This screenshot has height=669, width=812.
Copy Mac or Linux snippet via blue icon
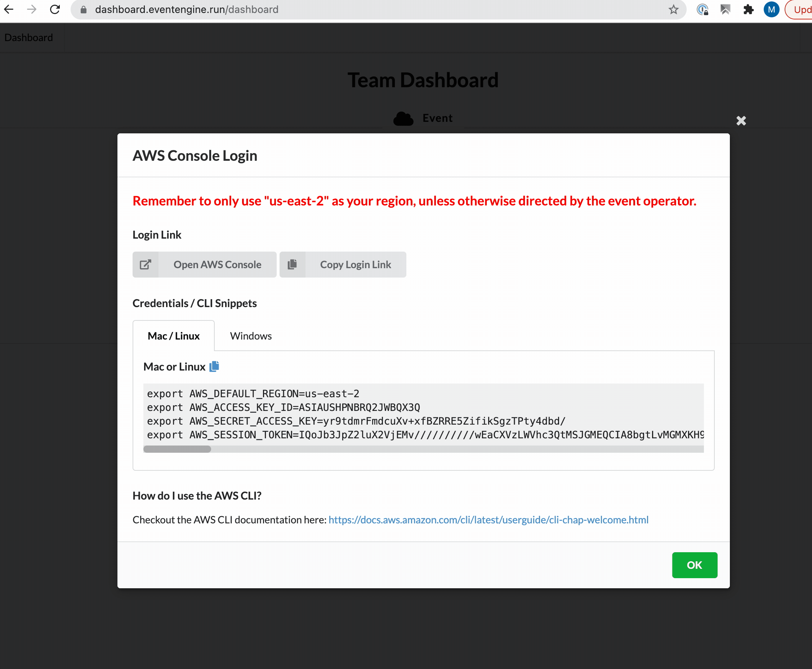tap(214, 366)
